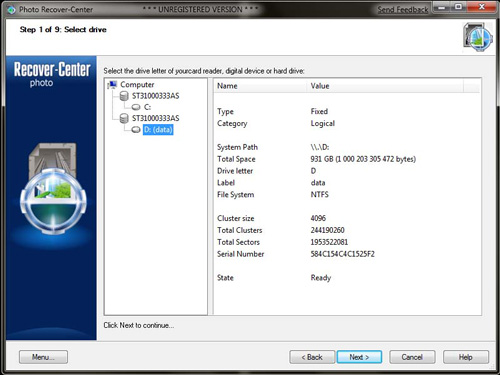Image resolution: width=500 pixels, height=375 pixels.
Task: Go to previous step with Back
Action: [x=312, y=357]
